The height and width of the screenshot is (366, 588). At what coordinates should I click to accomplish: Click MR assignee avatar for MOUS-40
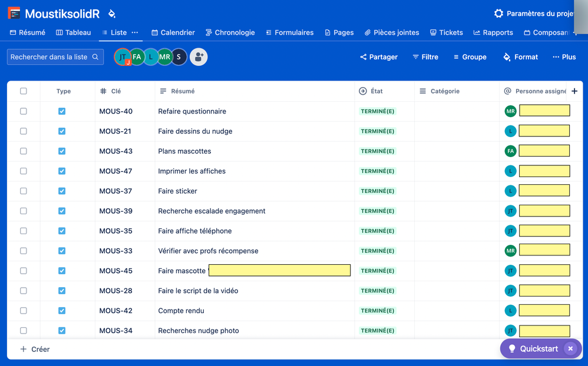click(510, 111)
